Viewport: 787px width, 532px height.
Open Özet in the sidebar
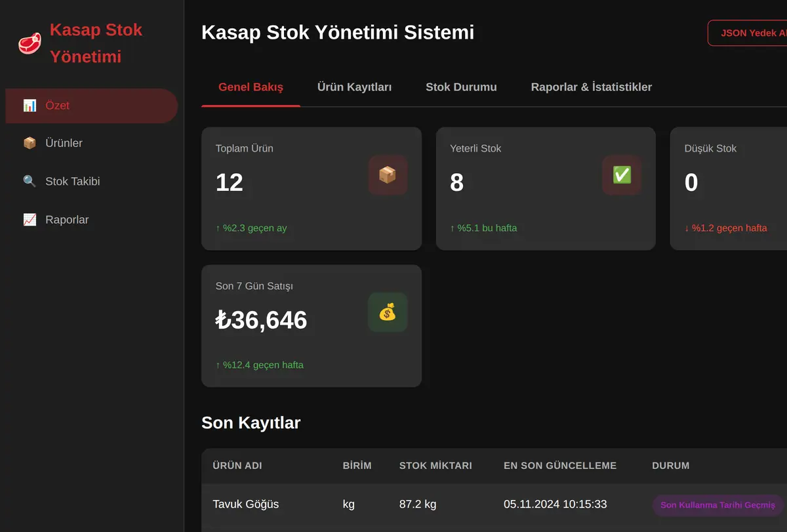92,106
